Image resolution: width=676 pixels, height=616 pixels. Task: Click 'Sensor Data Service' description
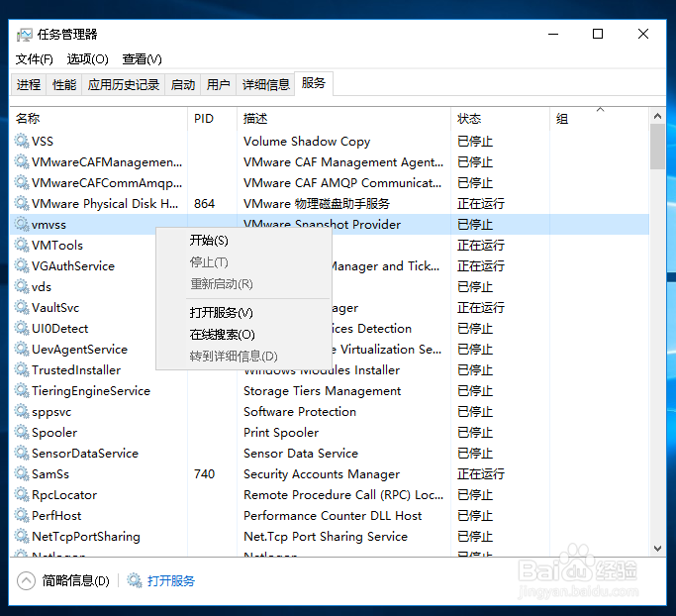tap(301, 453)
